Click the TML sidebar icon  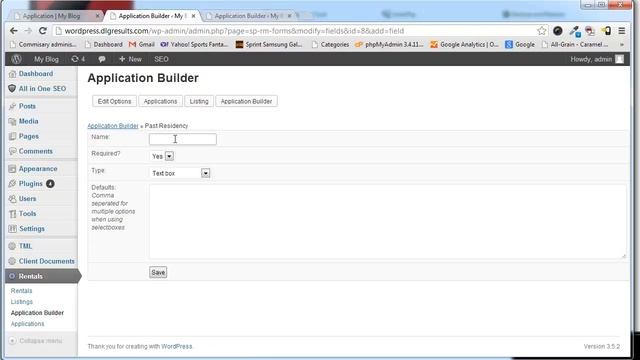coord(12,246)
